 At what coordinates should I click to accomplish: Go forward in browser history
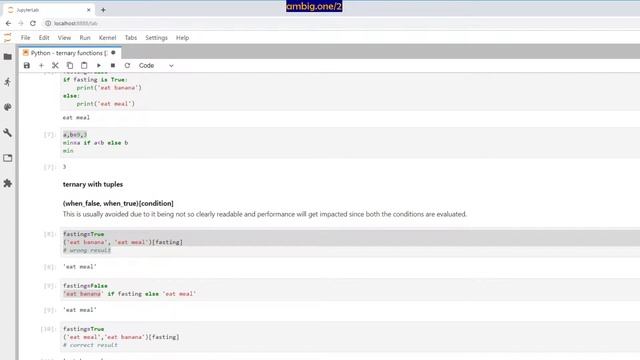coord(21,23)
